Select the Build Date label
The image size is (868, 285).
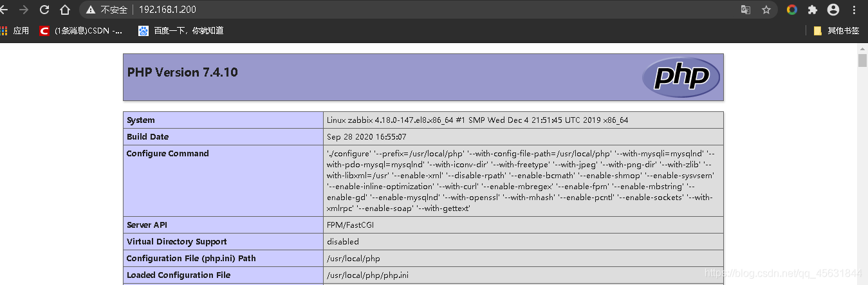click(147, 137)
